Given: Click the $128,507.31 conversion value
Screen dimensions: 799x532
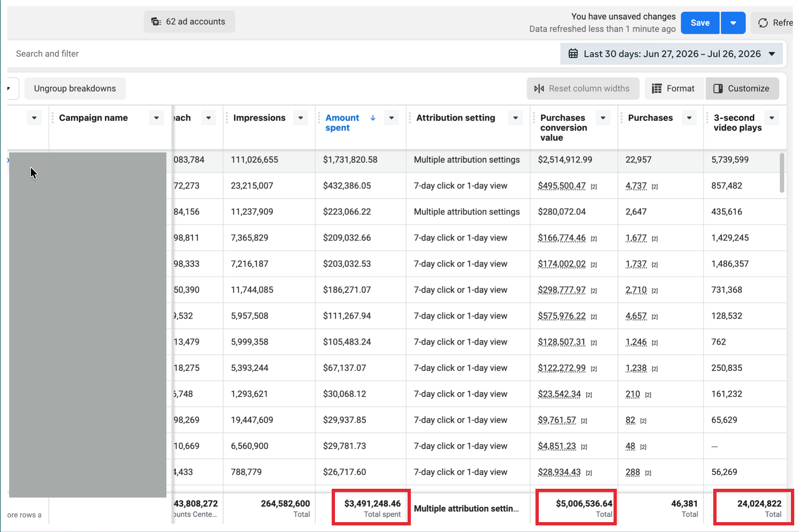Looking at the screenshot, I should pyautogui.click(x=561, y=342).
